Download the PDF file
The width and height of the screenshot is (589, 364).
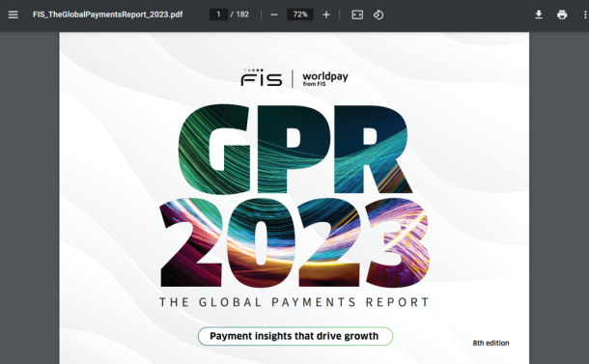pyautogui.click(x=539, y=14)
